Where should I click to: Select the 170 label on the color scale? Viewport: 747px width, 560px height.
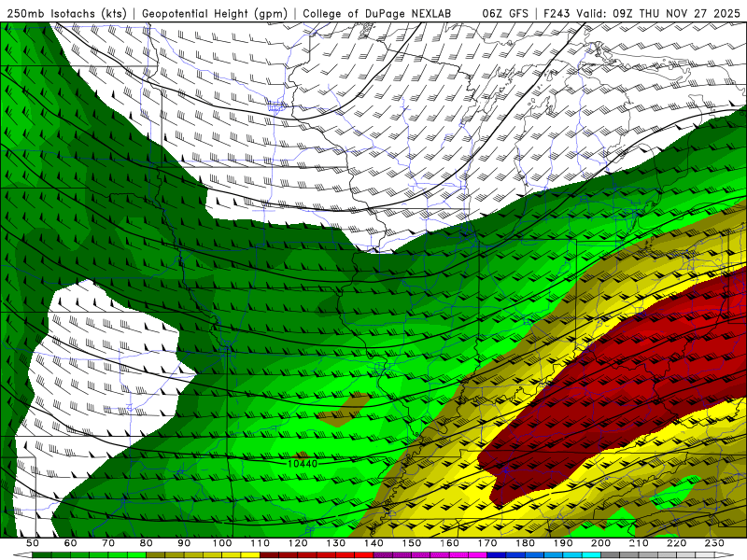pos(486,543)
